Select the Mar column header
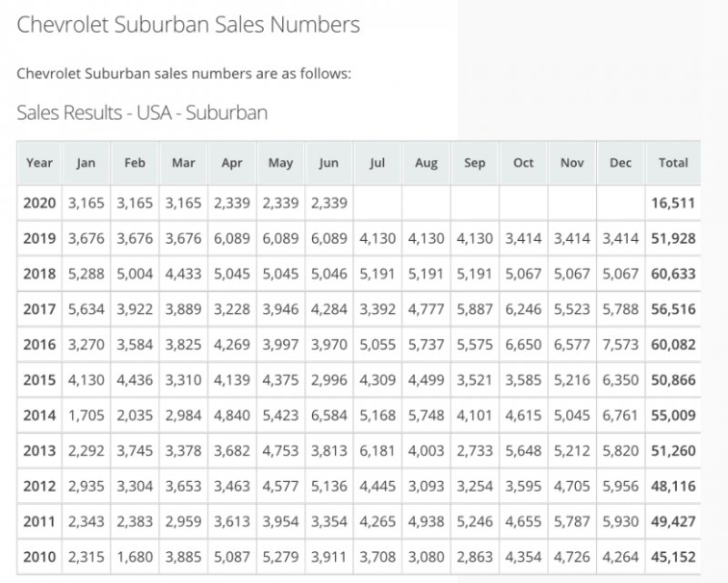Viewport: 728px width, 583px height. (183, 163)
